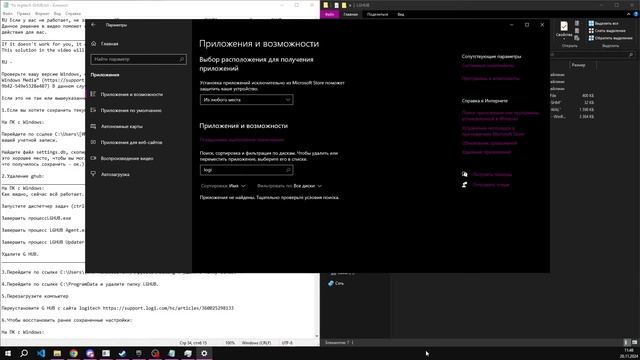640x360 pixels.
Task: Open Справка menu in Notepad
Action: pos(73,13)
